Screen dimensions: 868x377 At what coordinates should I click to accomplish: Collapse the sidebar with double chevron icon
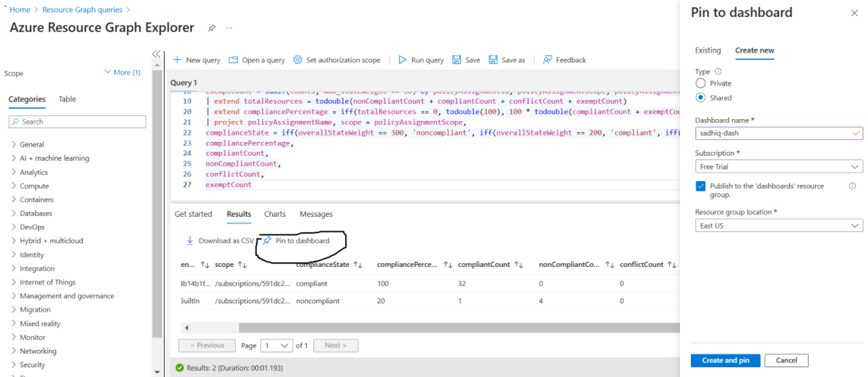click(x=156, y=55)
